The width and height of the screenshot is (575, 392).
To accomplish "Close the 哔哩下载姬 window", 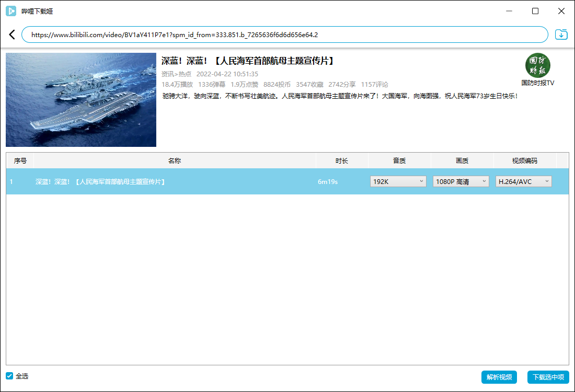I will coord(561,11).
